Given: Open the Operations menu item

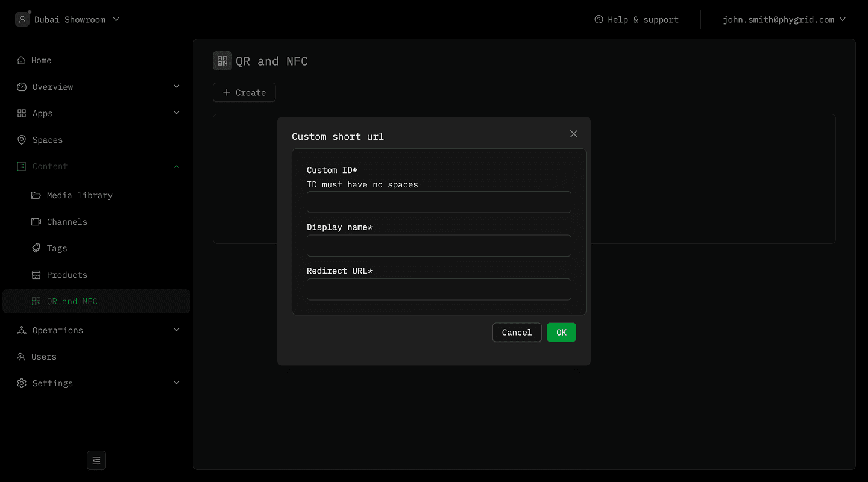Looking at the screenshot, I should pos(58,330).
